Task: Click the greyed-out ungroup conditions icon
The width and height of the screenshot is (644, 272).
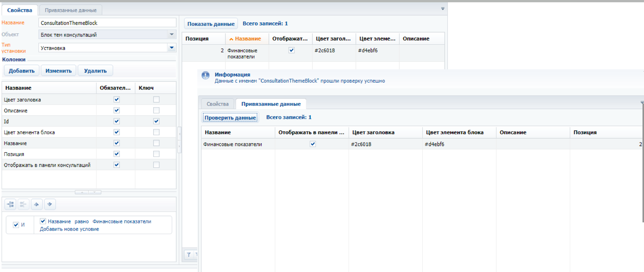Action: pos(23,205)
